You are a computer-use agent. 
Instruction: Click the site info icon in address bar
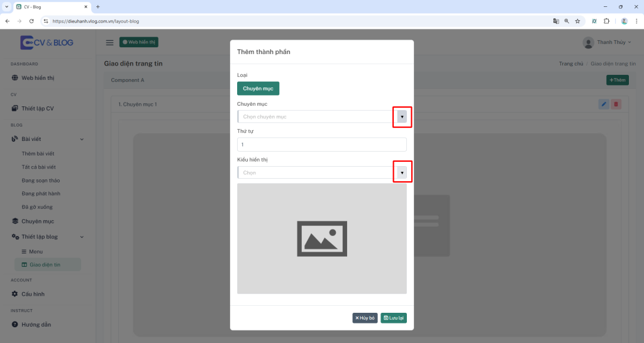pyautogui.click(x=46, y=21)
